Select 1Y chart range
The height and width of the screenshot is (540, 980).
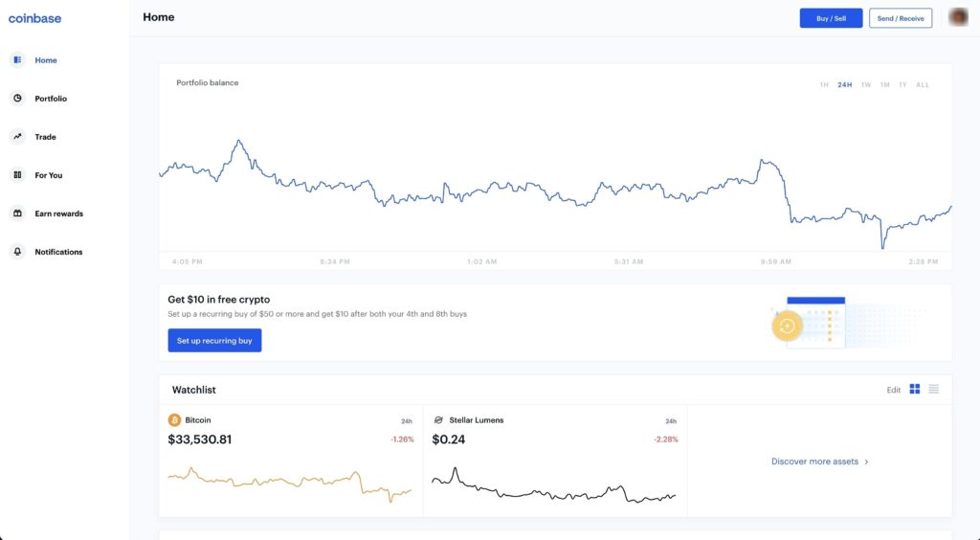(902, 84)
